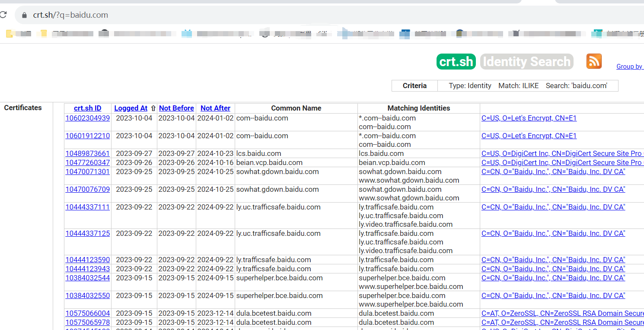Open the Group by link
Image resolution: width=644 pixels, height=330 pixels.
[x=630, y=66]
